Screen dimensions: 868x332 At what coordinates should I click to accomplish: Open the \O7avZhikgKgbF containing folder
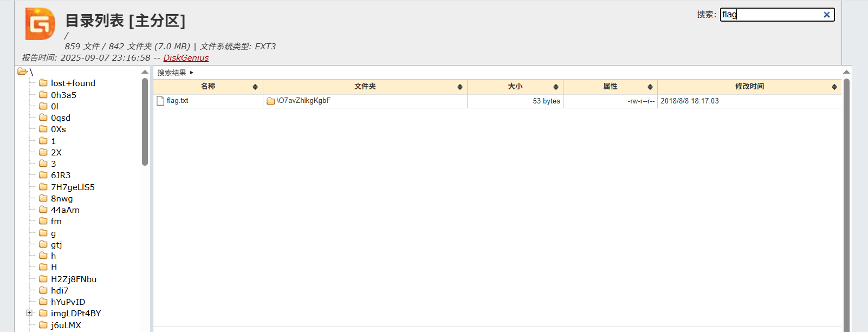(x=303, y=101)
